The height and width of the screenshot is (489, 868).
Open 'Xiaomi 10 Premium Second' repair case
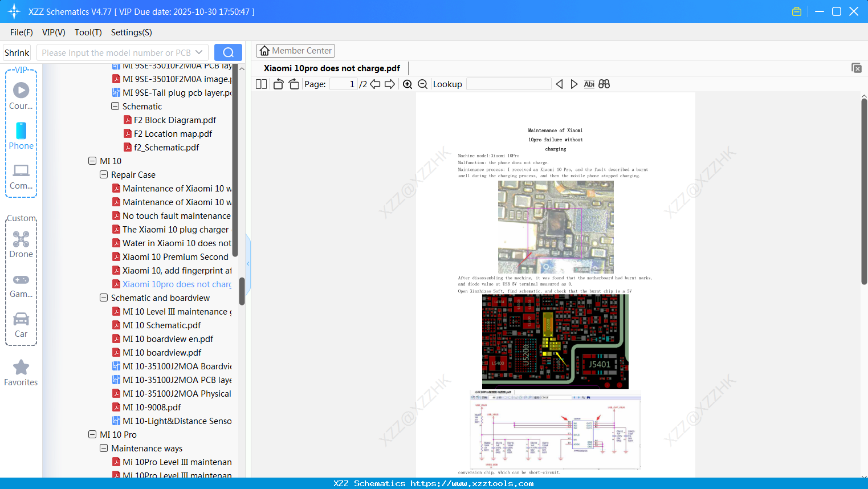coord(170,257)
